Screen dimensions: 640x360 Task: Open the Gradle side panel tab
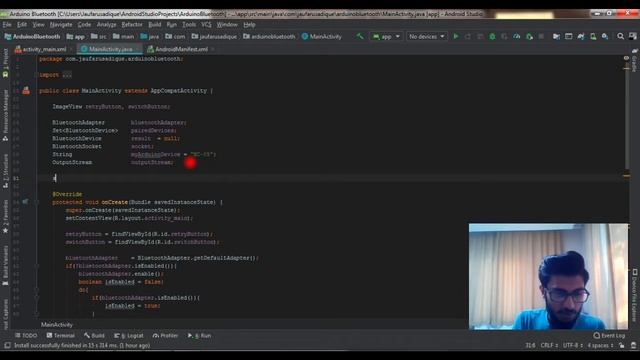coord(634,60)
